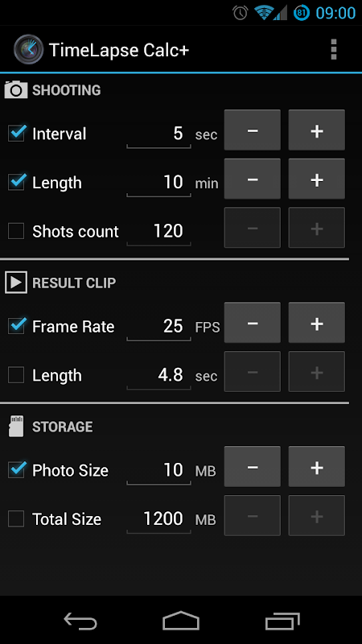Image resolution: width=362 pixels, height=644 pixels.
Task: Tap the Photo Size value field
Action: 158,471
